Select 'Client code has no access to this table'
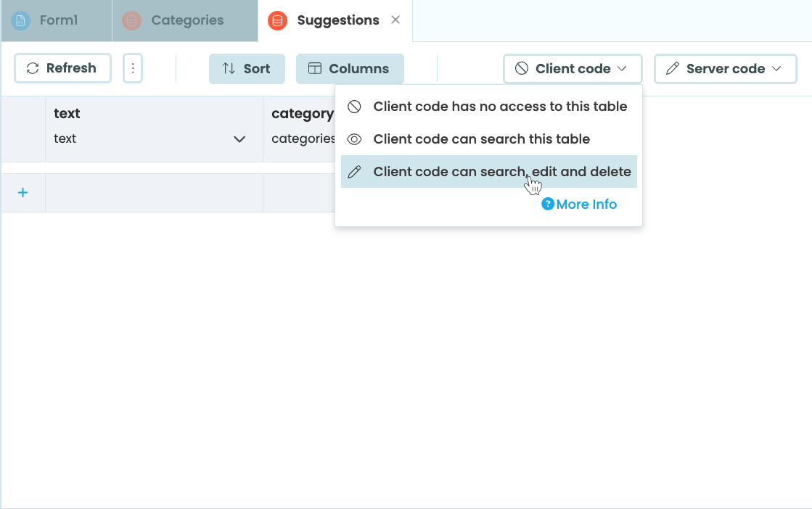 (499, 106)
